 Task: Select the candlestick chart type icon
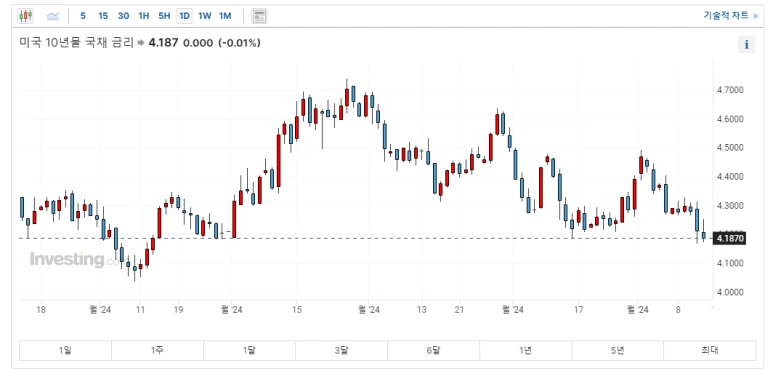[x=26, y=16]
